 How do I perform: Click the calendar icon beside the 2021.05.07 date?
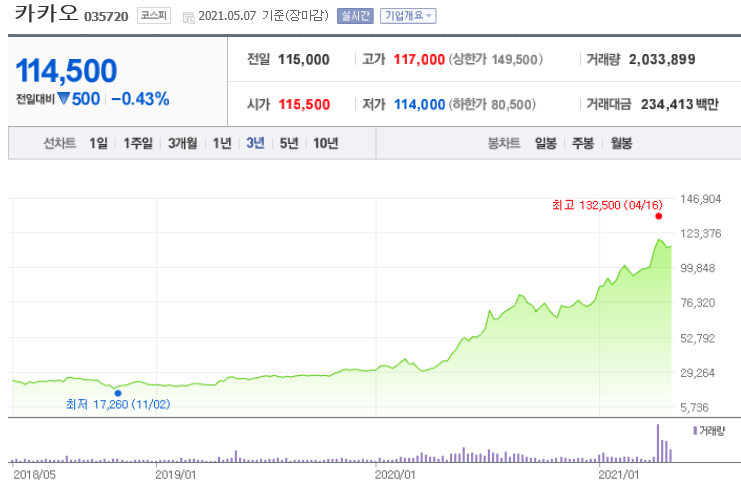pos(188,18)
